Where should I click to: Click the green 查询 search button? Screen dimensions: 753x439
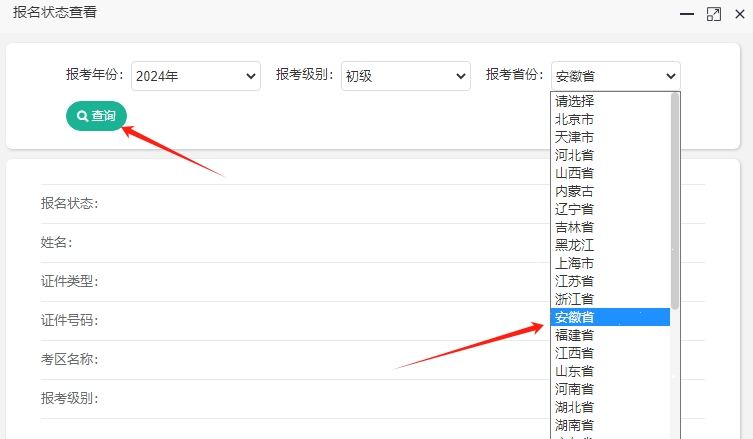pyautogui.click(x=96, y=116)
